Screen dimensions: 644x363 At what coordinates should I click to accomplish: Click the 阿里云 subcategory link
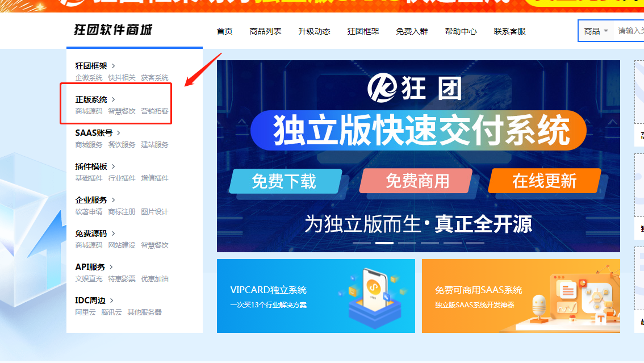coord(85,312)
